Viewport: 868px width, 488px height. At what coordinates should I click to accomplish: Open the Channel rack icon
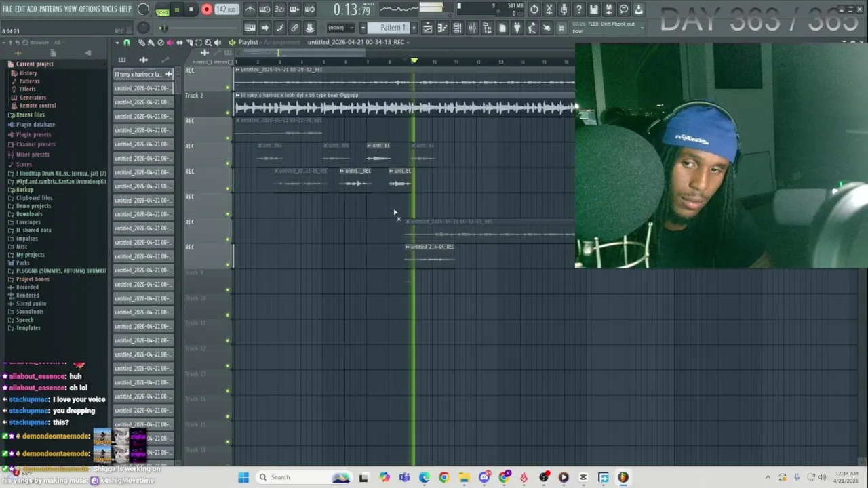pos(457,28)
